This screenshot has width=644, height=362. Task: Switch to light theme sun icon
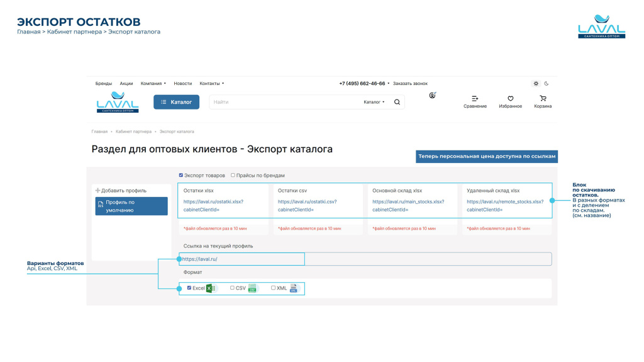pos(536,83)
